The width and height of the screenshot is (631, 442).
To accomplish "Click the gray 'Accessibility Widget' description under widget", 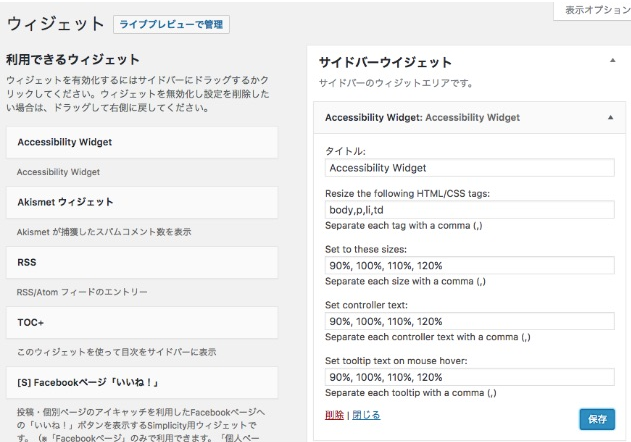I will pos(58,172).
